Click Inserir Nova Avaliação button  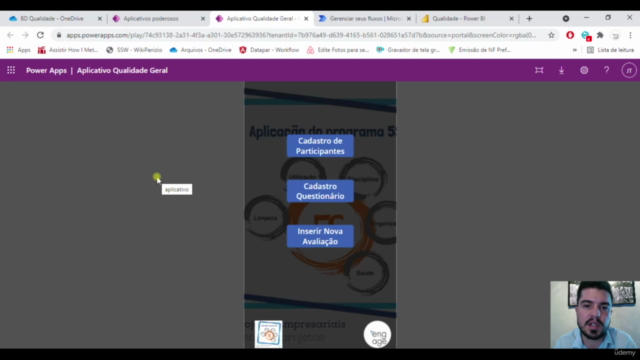320,236
